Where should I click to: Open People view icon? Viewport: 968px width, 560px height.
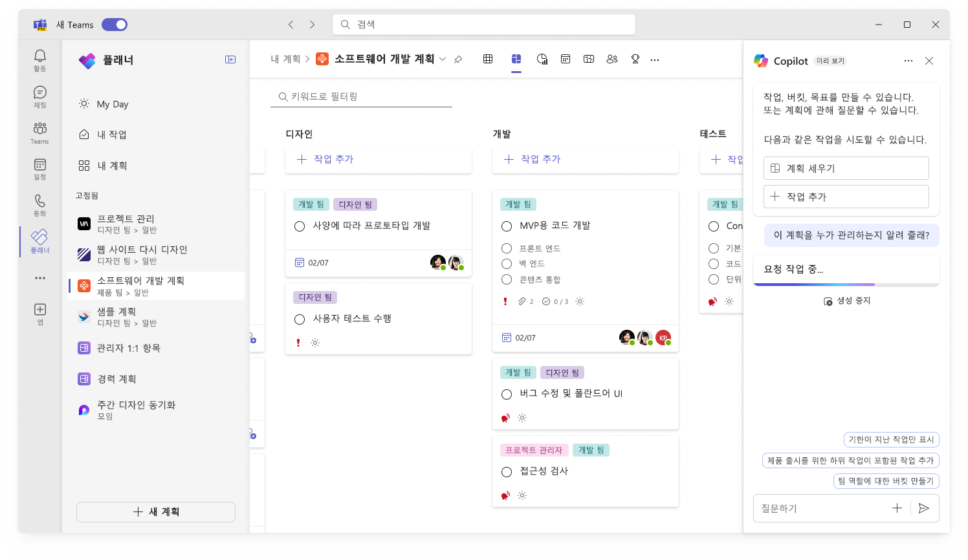click(612, 59)
